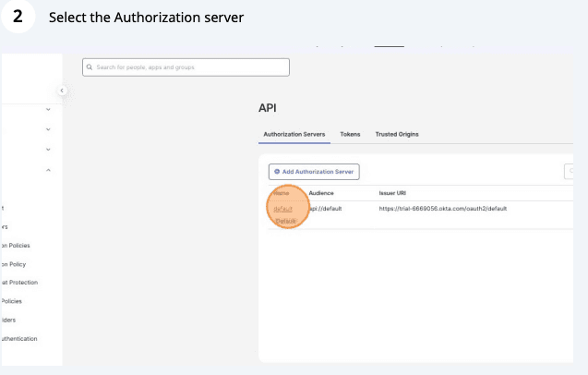Image resolution: width=588 pixels, height=375 pixels.
Task: Click the Add Authorization Server button
Action: pos(314,172)
